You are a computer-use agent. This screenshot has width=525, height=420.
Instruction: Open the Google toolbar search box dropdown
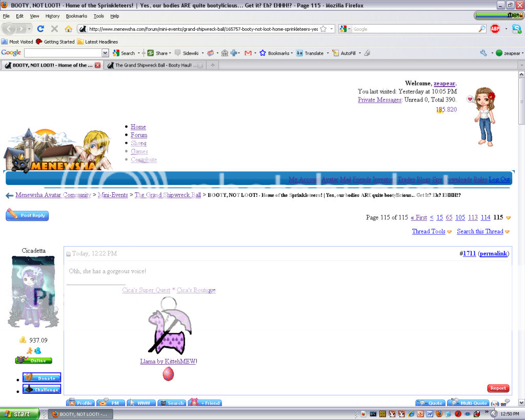coord(105,53)
